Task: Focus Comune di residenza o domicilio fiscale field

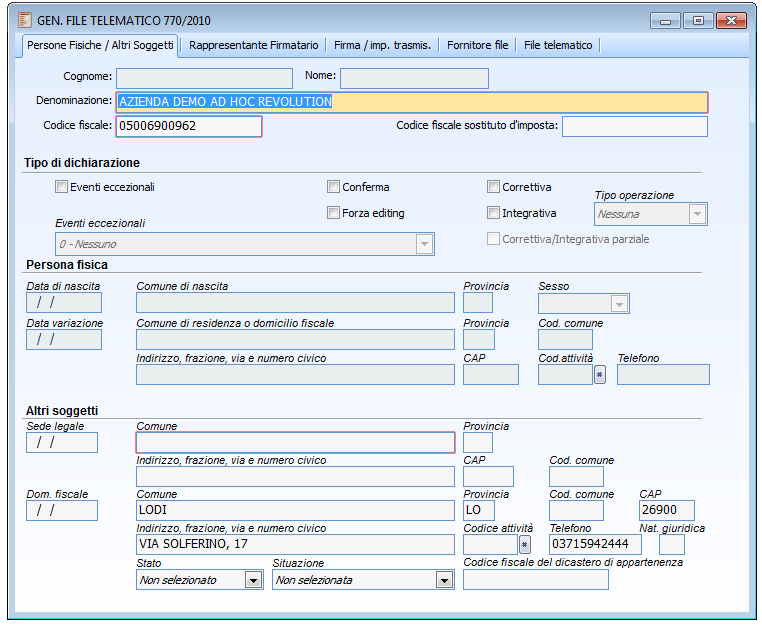Action: coord(295,340)
